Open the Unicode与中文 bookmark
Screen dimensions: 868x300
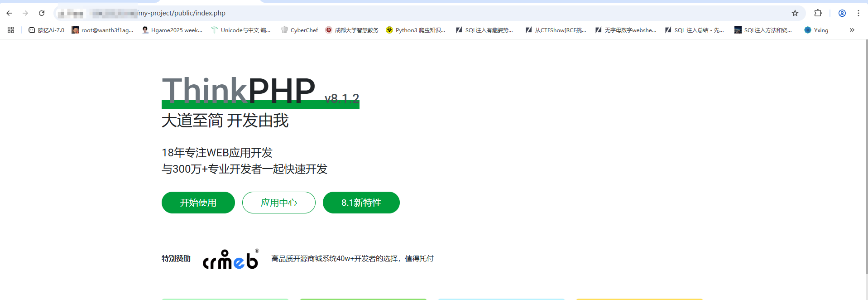click(241, 30)
